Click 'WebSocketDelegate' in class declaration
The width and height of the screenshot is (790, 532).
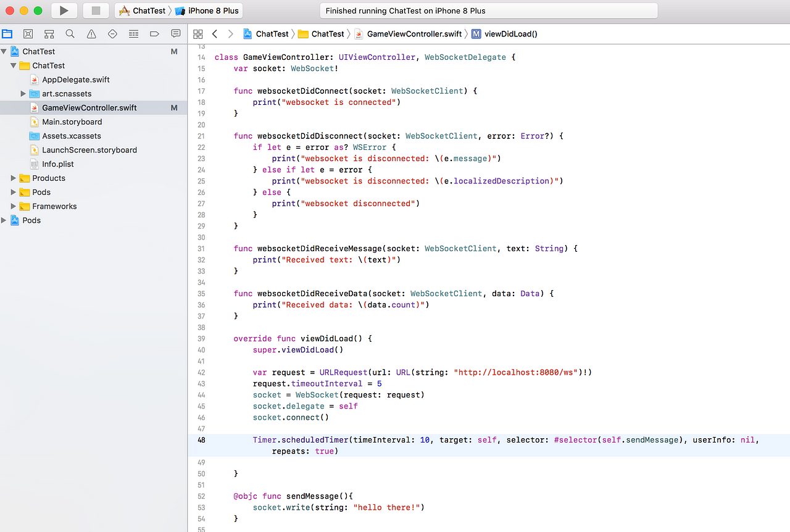pos(465,57)
